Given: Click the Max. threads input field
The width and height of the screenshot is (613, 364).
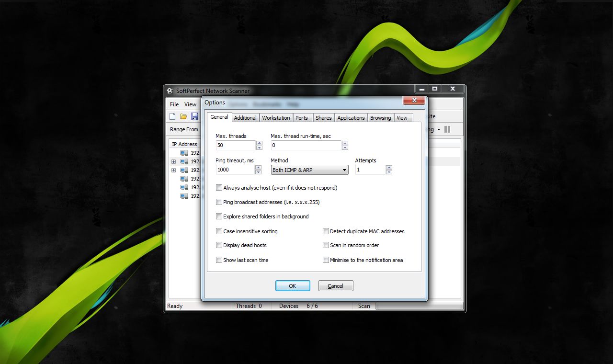Looking at the screenshot, I should [236, 145].
